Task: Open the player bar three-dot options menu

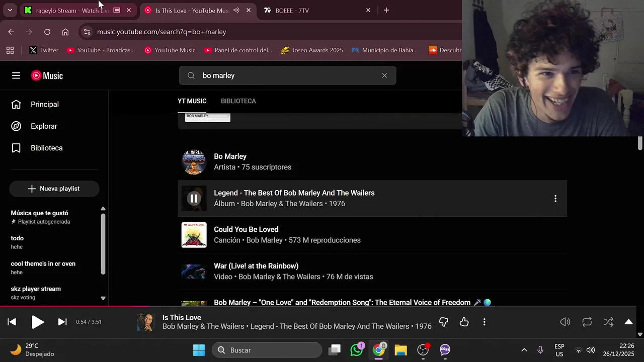Action: (x=484, y=322)
